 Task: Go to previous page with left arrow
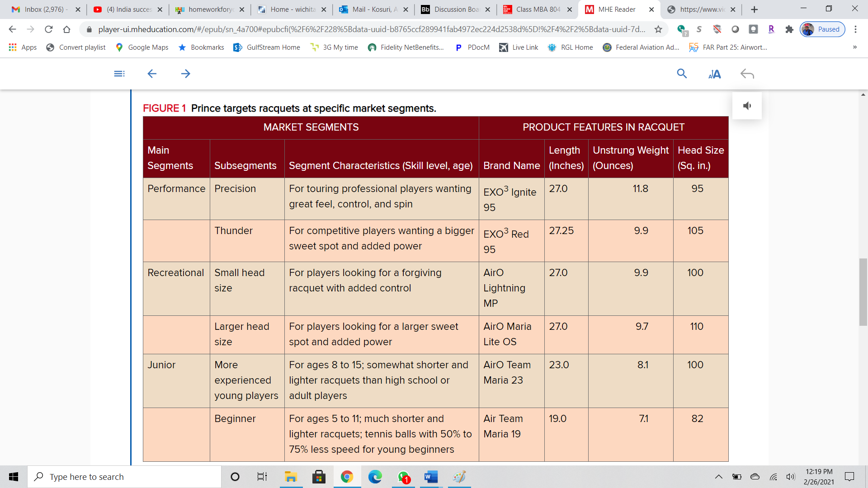click(x=152, y=74)
